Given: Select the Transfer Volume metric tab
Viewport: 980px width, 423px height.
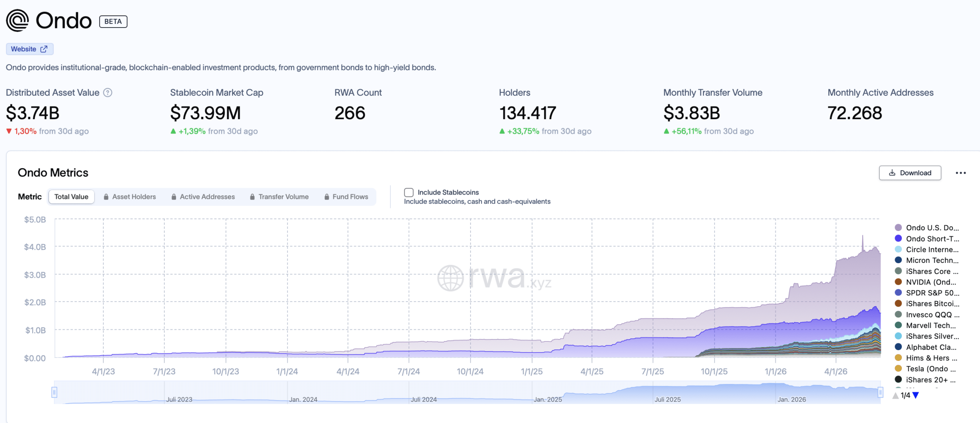Looking at the screenshot, I should (279, 197).
